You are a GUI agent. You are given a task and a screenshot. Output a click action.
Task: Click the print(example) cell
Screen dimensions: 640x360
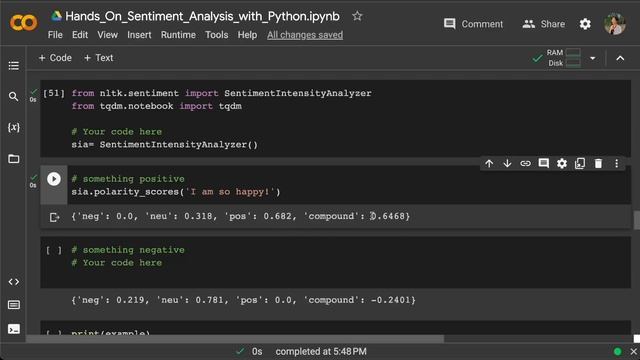pos(336,329)
